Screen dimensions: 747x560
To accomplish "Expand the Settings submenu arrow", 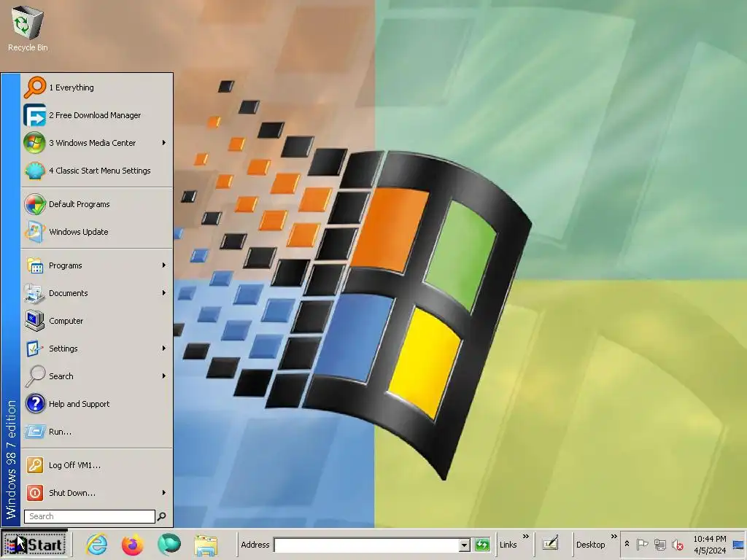I will [164, 348].
